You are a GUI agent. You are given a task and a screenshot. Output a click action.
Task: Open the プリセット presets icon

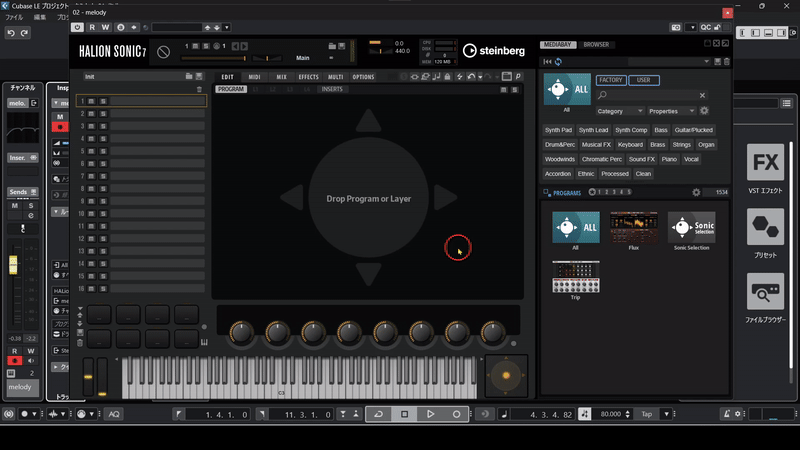765,227
